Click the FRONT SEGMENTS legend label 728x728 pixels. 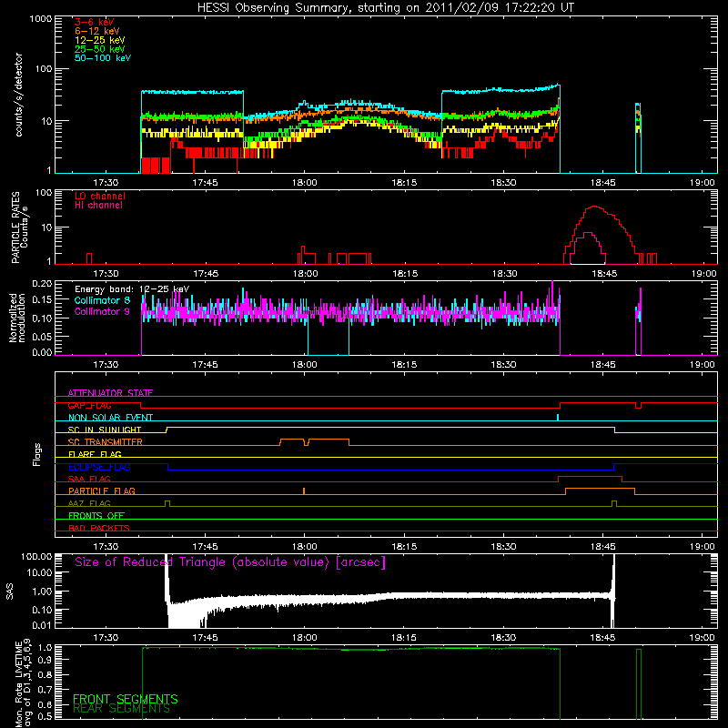[x=126, y=699]
